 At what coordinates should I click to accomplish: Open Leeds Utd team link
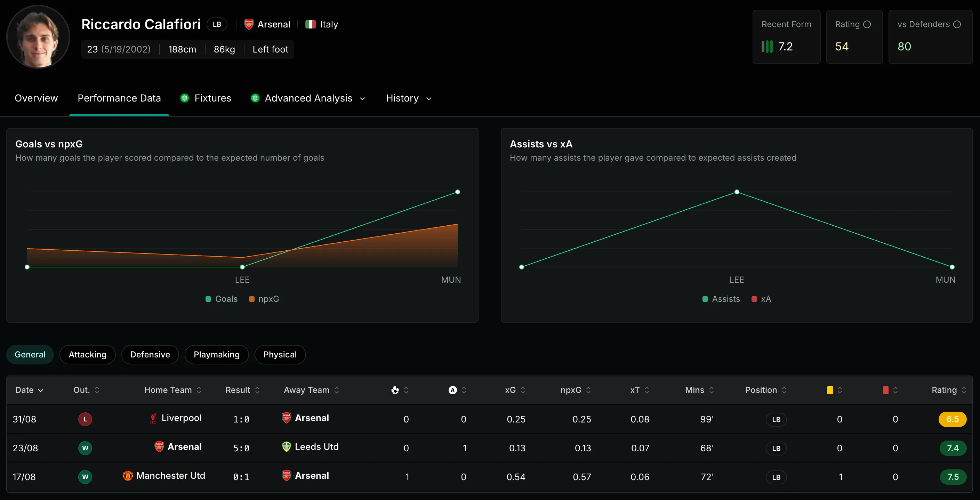tap(316, 447)
